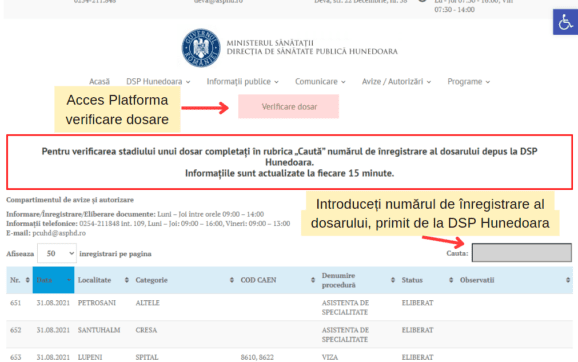The width and height of the screenshot is (578, 362).
Task: Select the CRESA category cell
Action: 146,330
